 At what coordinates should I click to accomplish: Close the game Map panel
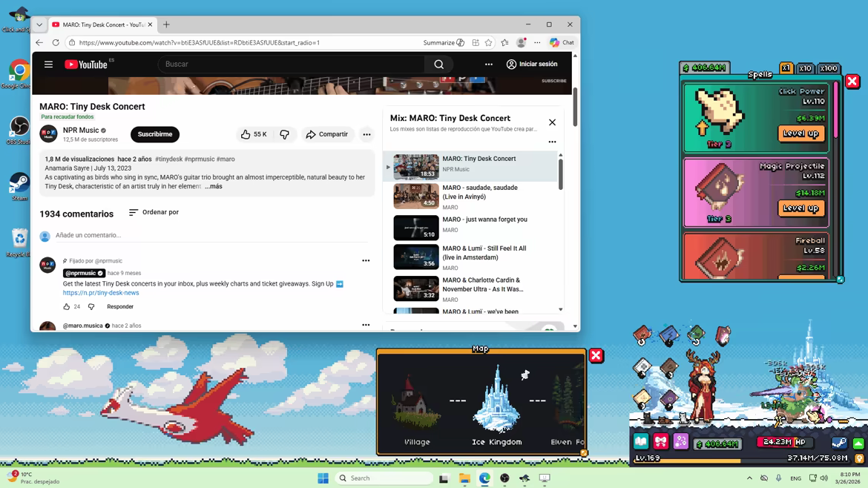[x=596, y=355]
